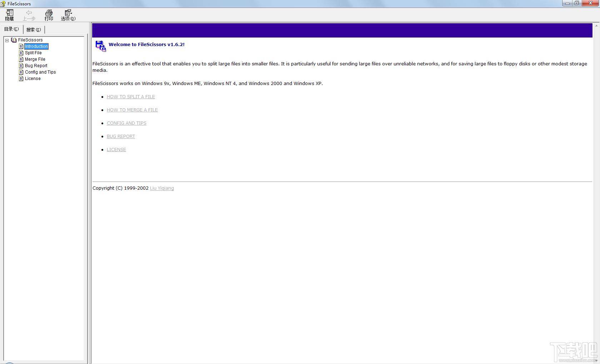Click the Welcome to FileScissors v1.6.2 heading
This screenshot has width=600, height=364.
click(x=146, y=45)
